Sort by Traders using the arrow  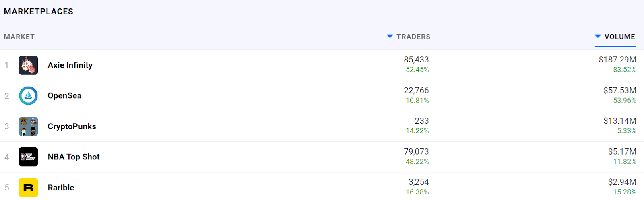(390, 37)
